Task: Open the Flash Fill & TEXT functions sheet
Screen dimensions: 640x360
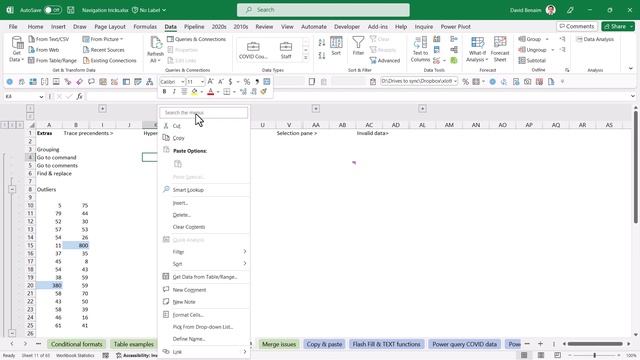Action: 386,344
